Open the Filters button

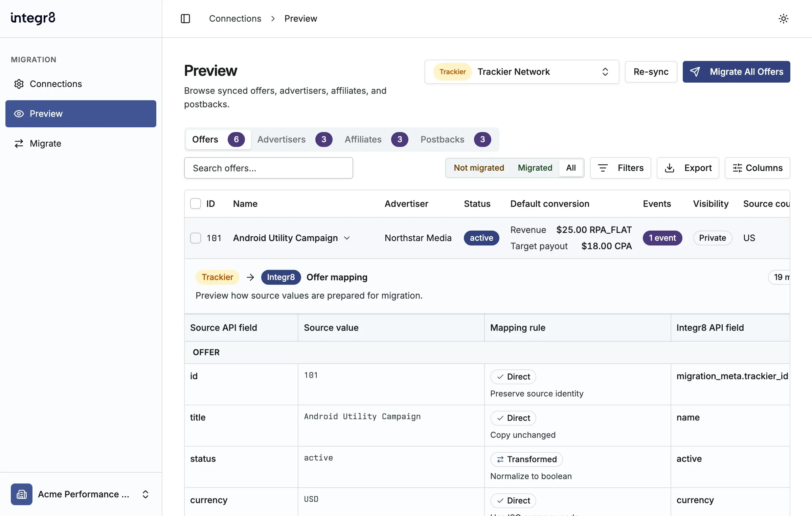pyautogui.click(x=621, y=168)
